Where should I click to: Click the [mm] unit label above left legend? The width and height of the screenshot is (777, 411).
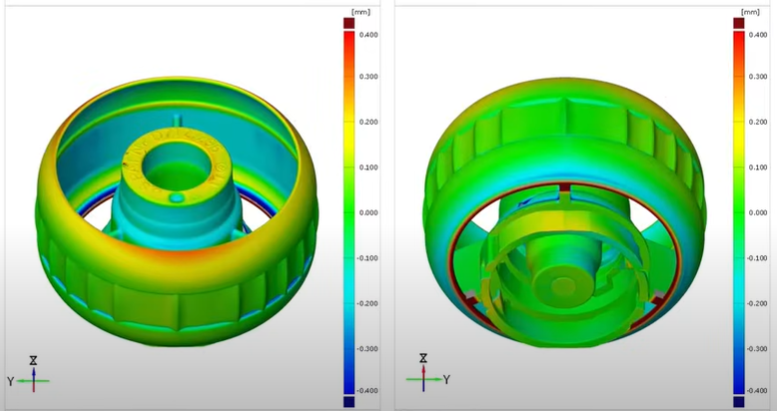tap(349, 11)
